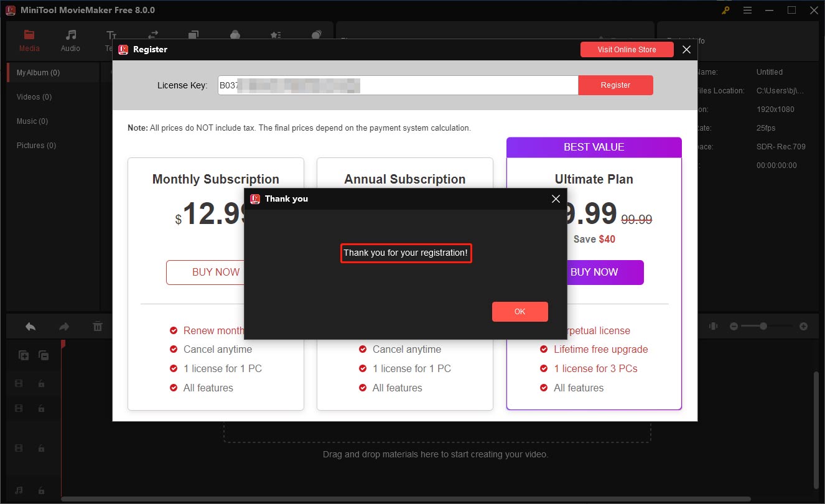Click Visit Online Store button

(627, 50)
